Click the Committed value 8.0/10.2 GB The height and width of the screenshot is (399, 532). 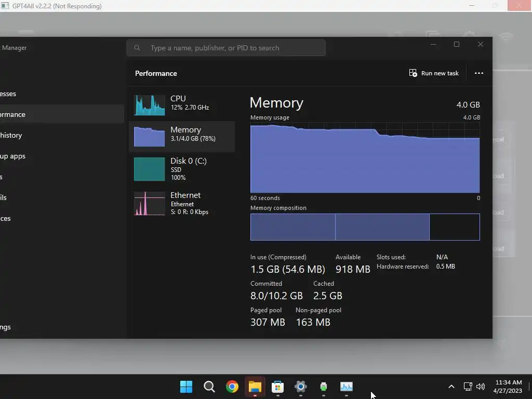click(x=276, y=296)
